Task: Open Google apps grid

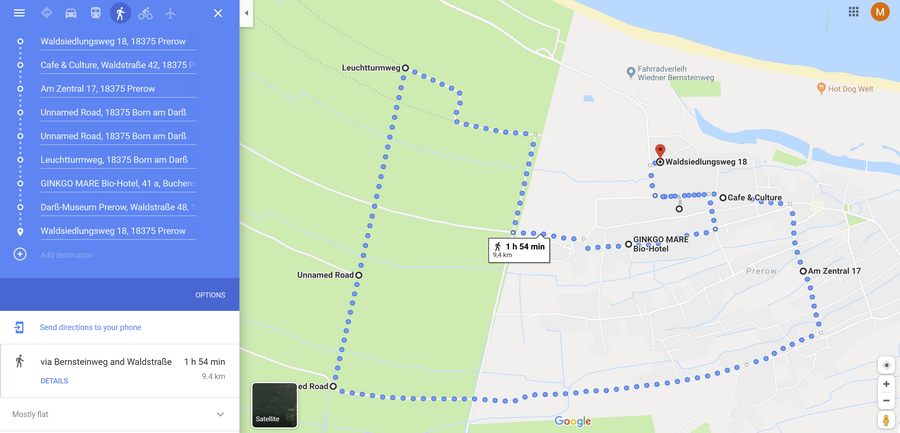Action: (x=854, y=11)
